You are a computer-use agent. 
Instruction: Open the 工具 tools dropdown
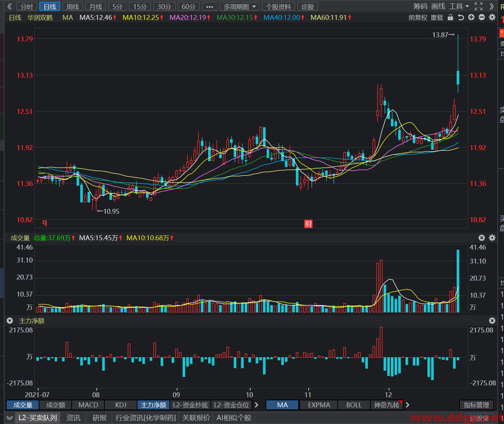point(459,6)
